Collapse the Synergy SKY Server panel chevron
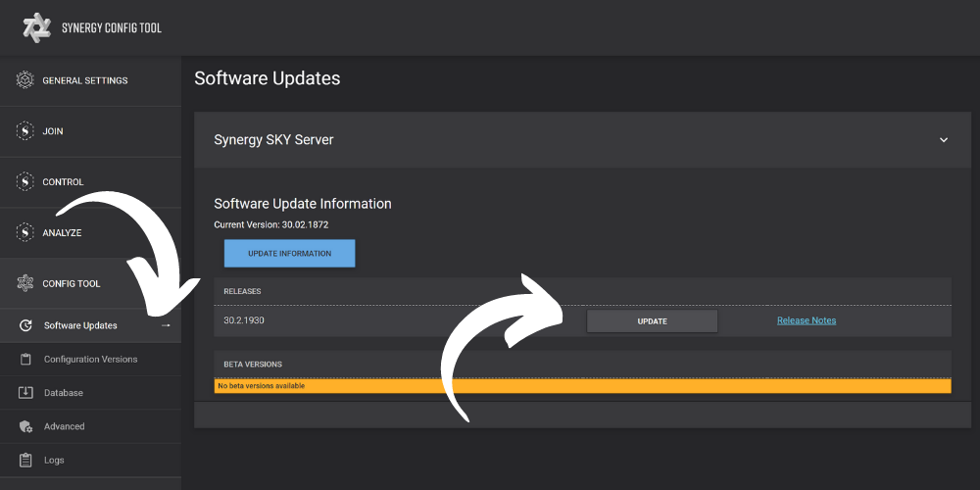980x490 pixels. coord(944,140)
